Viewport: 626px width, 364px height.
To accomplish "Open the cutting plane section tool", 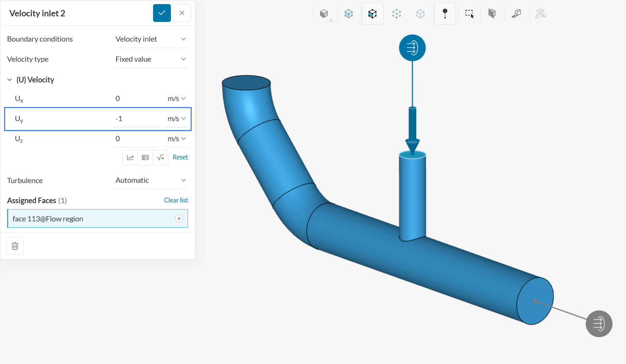I will pos(492,14).
